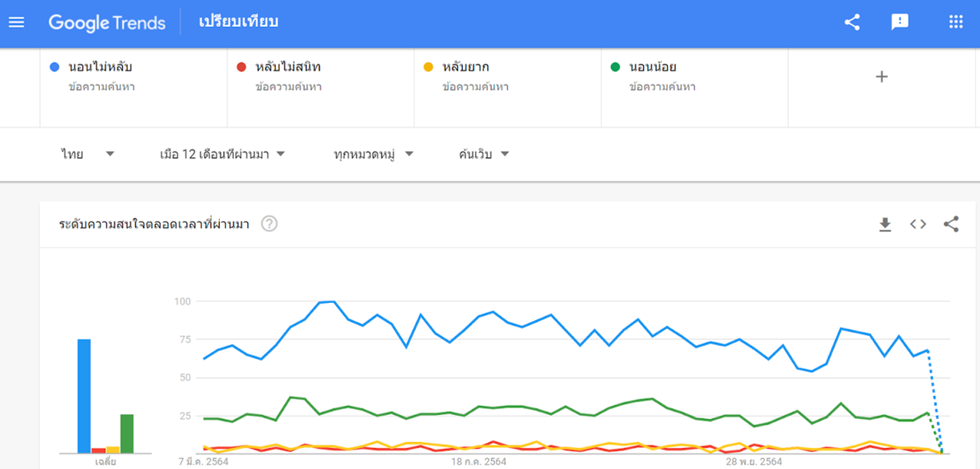Viewport: 980px width, 469px height.
Task: Open the embed code icon
Action: pyautogui.click(x=918, y=225)
